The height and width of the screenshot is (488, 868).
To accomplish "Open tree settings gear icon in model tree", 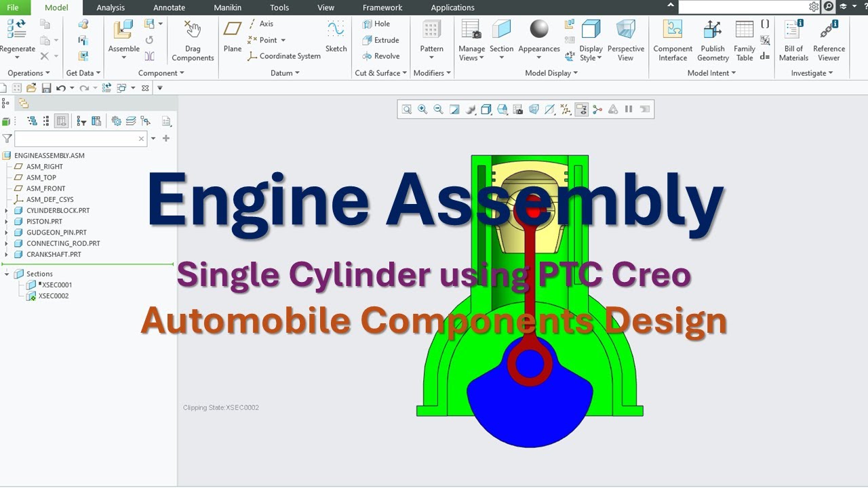I will [116, 121].
